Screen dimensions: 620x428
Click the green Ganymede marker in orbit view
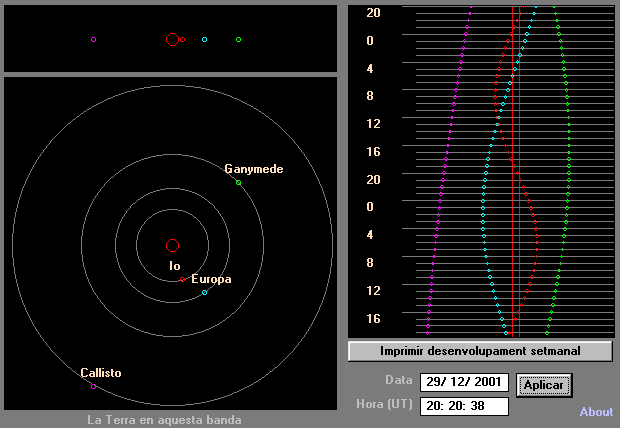coord(238,182)
